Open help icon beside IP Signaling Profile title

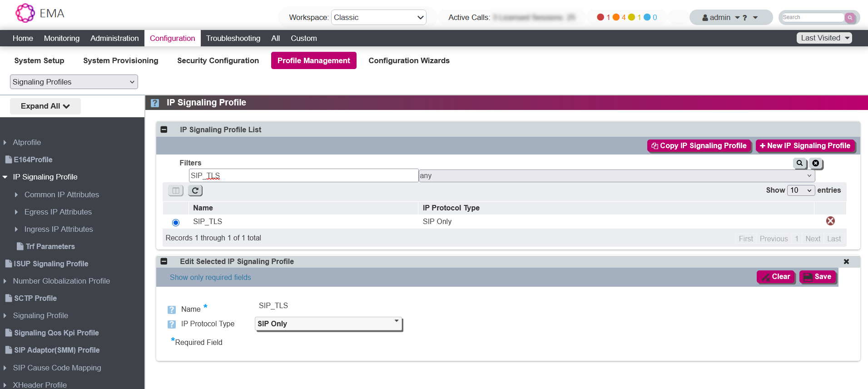(155, 103)
